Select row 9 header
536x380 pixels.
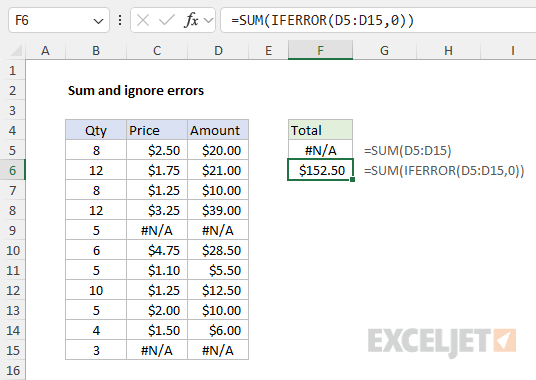[13, 230]
